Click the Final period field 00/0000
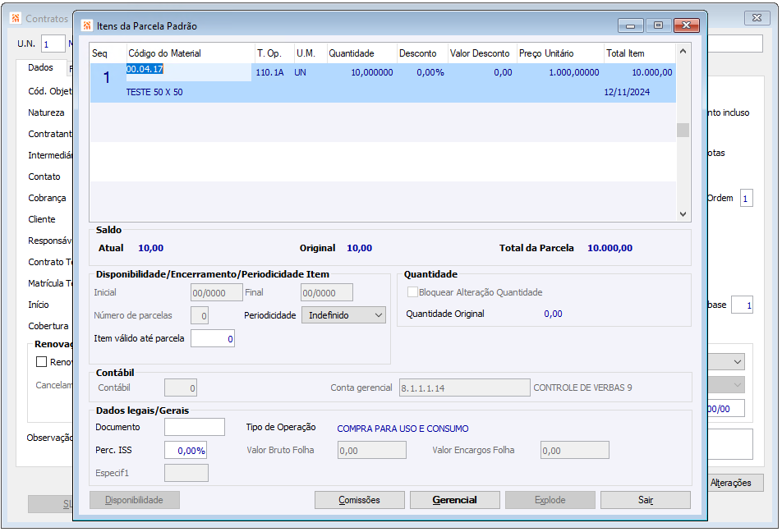 pos(327,292)
